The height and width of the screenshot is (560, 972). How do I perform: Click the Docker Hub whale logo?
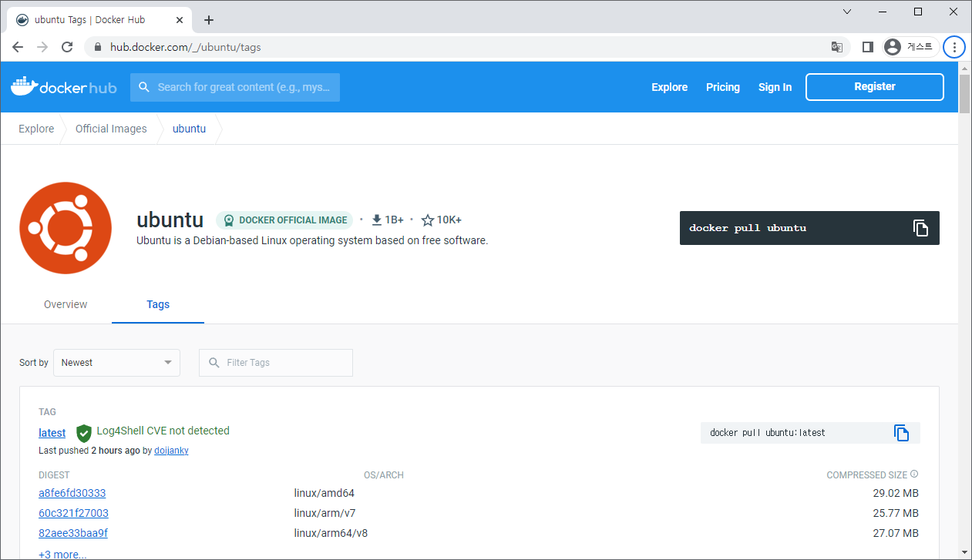pos(63,87)
